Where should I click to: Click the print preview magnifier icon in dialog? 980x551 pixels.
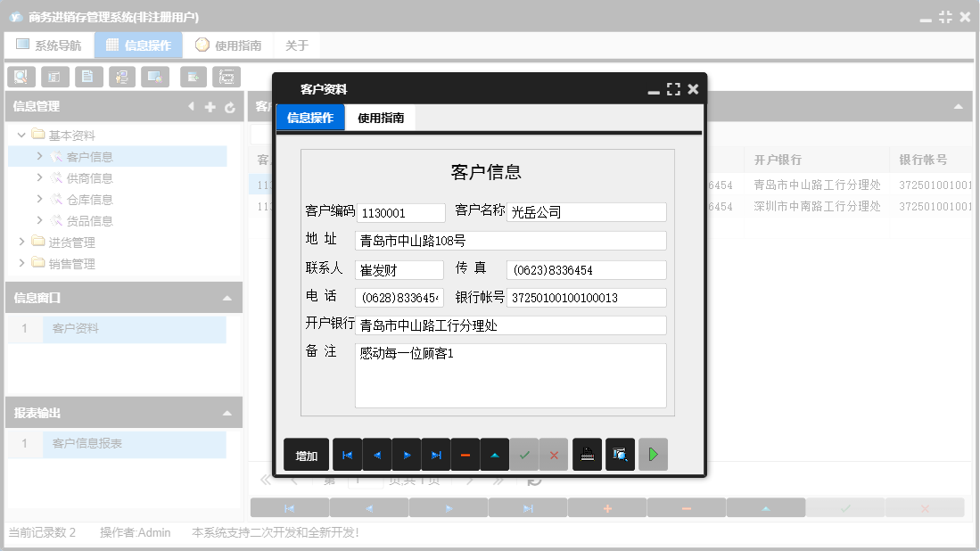pyautogui.click(x=620, y=455)
